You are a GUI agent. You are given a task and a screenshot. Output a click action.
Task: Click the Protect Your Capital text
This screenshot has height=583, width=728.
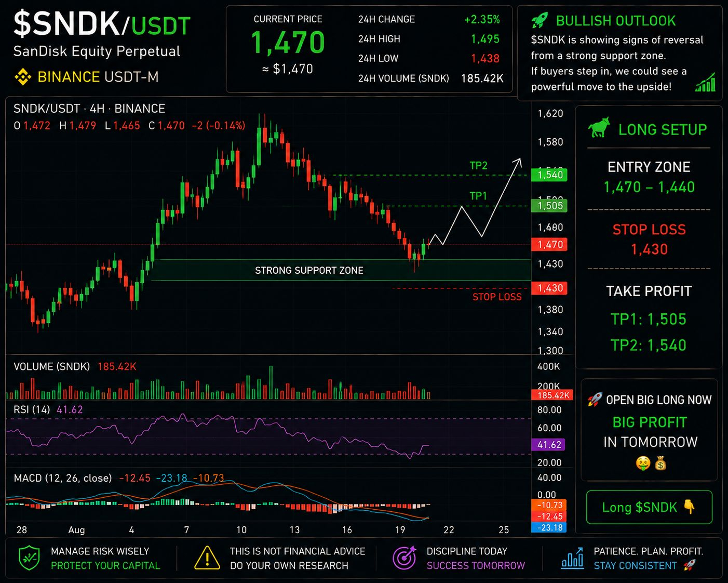pyautogui.click(x=105, y=566)
